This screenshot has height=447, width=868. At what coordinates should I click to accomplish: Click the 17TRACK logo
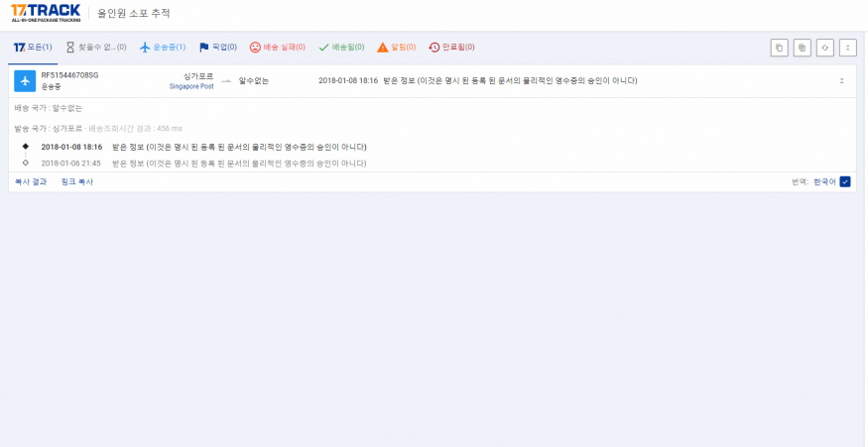point(46,13)
